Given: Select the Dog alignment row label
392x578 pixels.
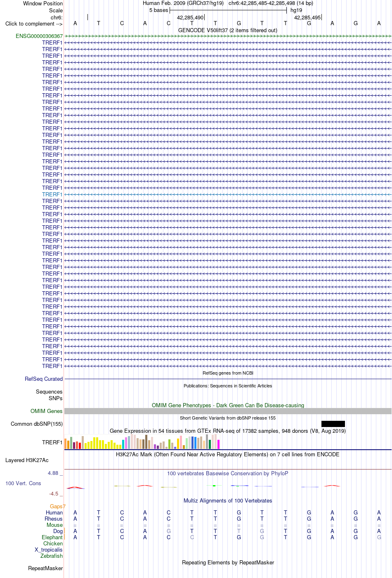Looking at the screenshot, I should click(58, 531).
